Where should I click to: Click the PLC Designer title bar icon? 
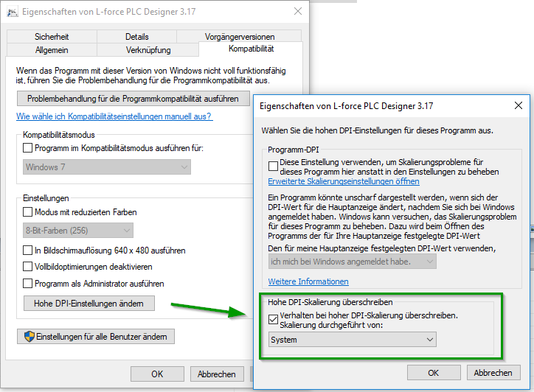[10, 12]
